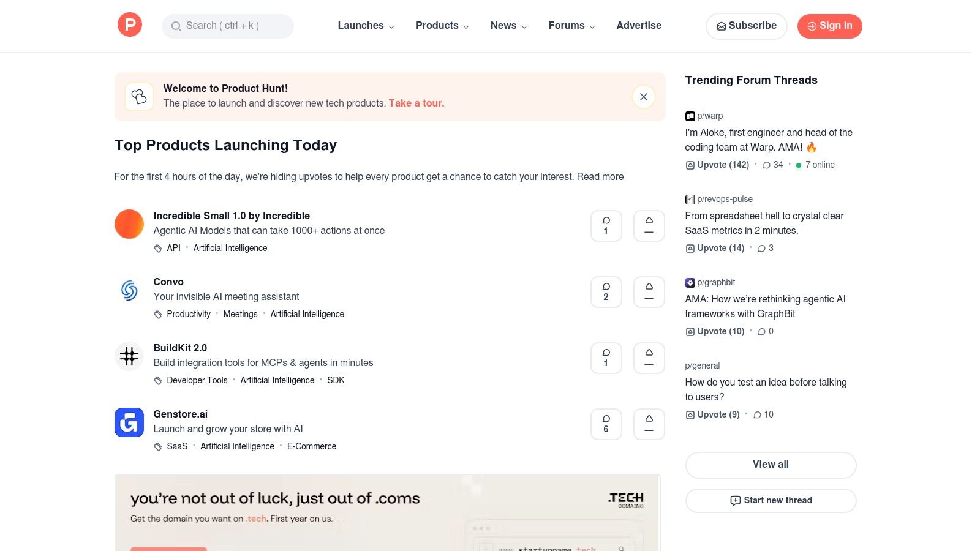Focus the Search input field
Image resolution: width=980 pixels, height=551 pixels.
click(228, 26)
